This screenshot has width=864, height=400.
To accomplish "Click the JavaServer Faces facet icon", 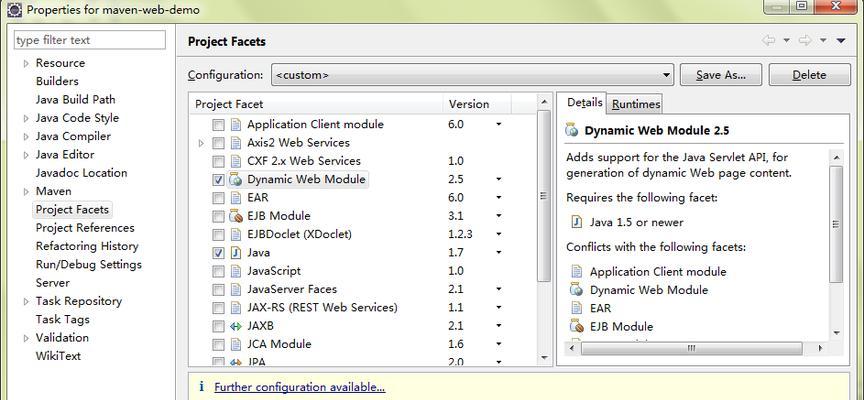I will (x=236, y=289).
